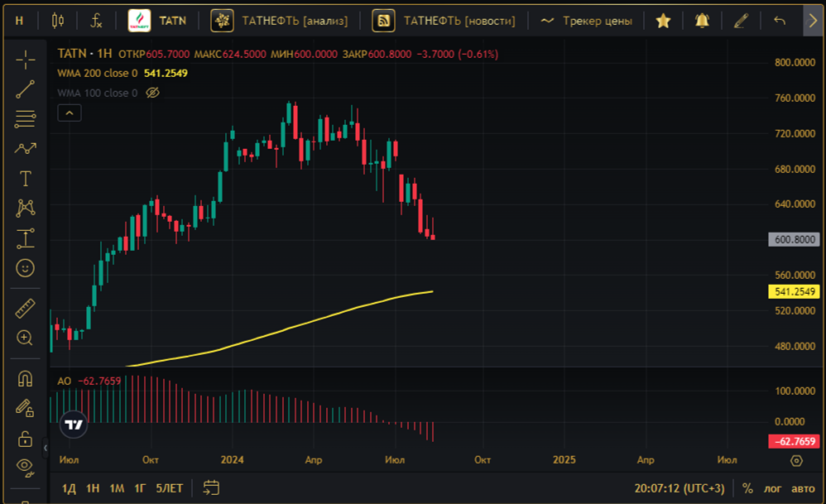Toggle lock all drawings padlock

(x=26, y=438)
